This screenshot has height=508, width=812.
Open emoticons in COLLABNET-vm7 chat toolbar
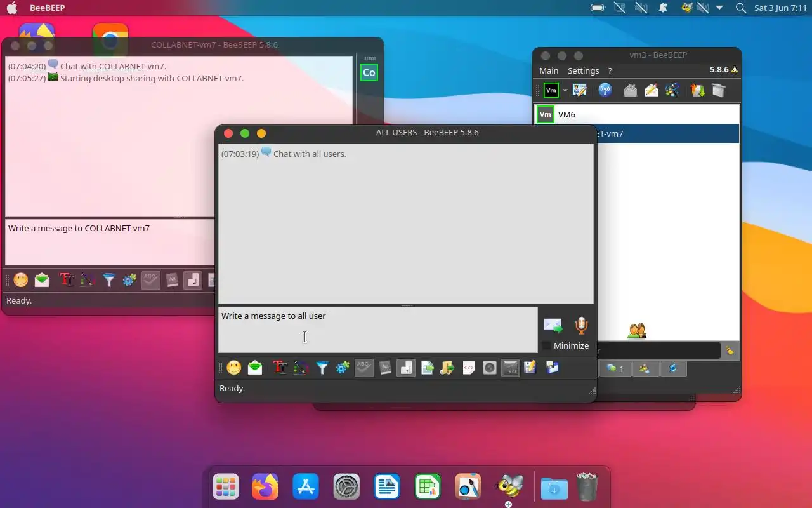tap(21, 280)
